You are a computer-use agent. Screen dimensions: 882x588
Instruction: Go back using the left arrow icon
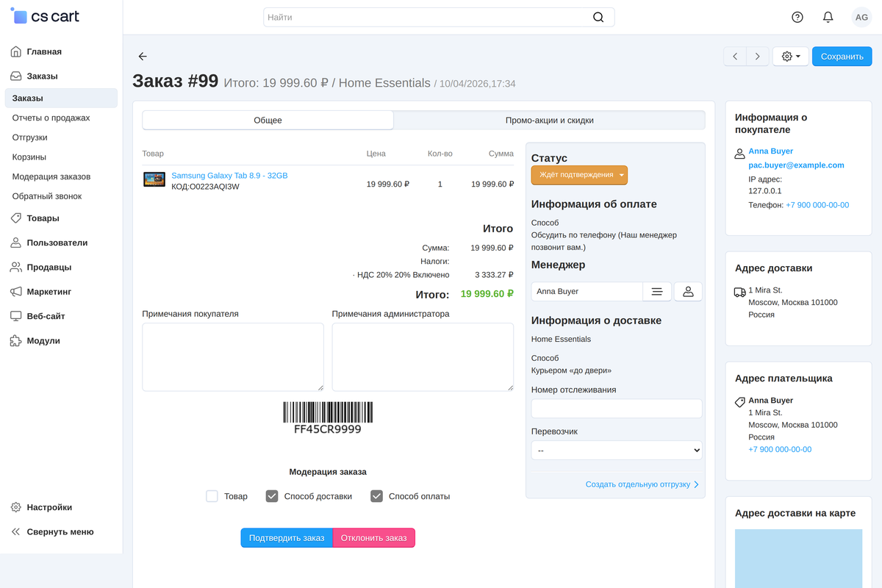143,57
